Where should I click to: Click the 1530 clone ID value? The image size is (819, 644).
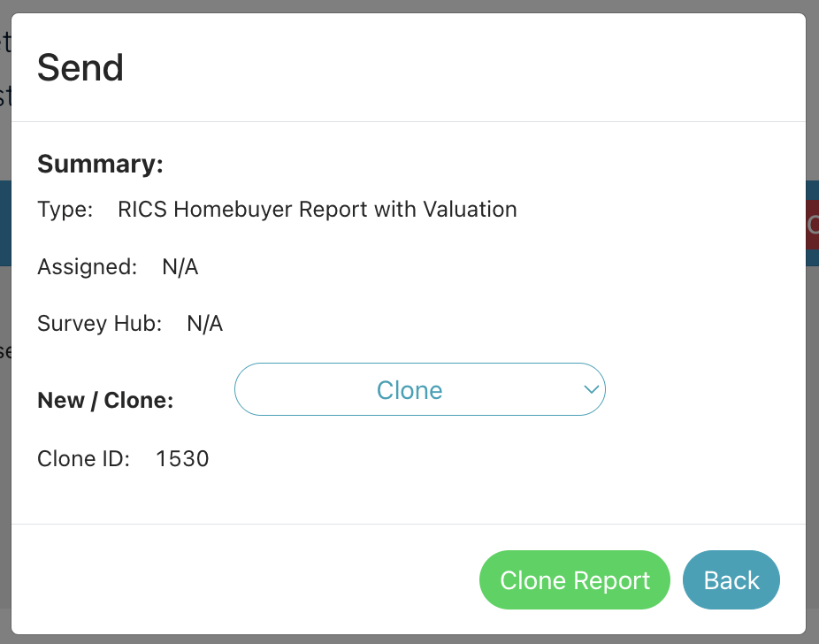coord(182,459)
